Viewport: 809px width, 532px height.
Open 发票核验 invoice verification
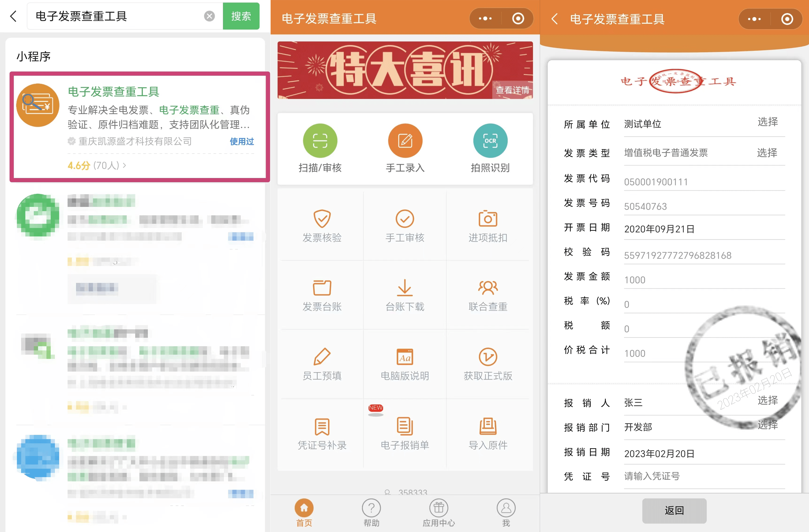click(322, 226)
